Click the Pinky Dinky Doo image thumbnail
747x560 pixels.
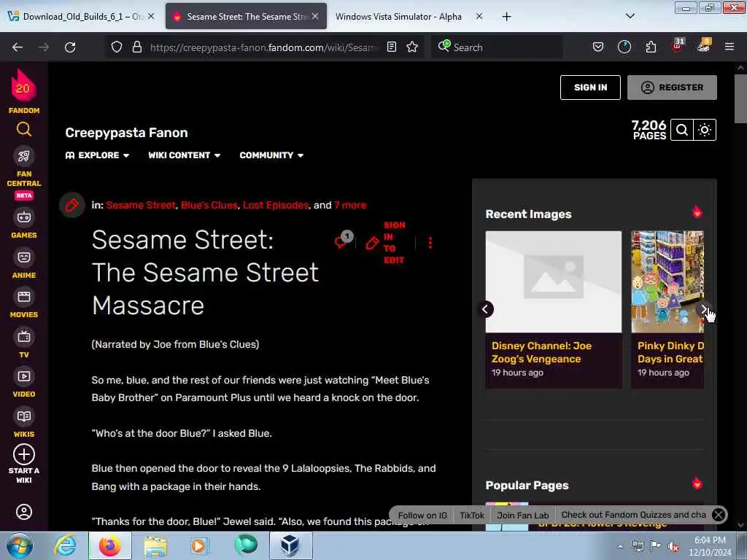click(x=667, y=282)
